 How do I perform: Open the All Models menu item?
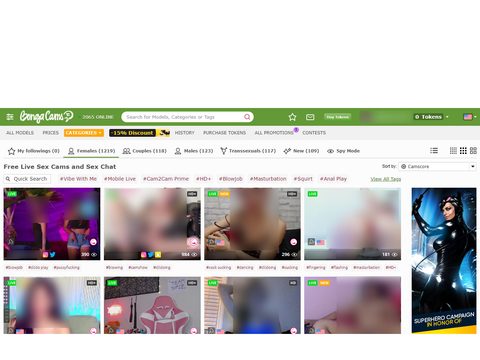(x=20, y=133)
